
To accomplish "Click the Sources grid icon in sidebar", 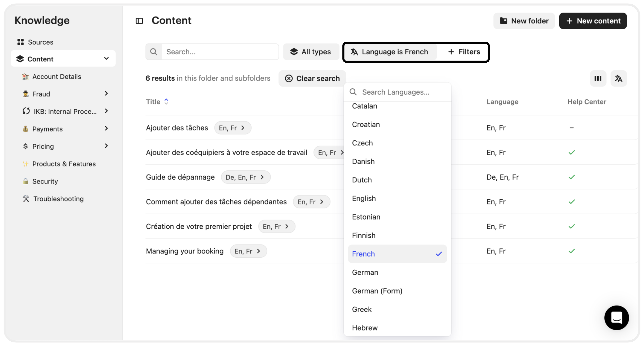I will click(21, 42).
